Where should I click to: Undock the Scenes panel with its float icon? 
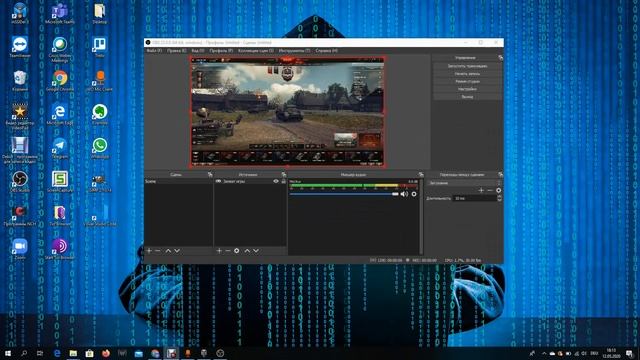tap(210, 175)
